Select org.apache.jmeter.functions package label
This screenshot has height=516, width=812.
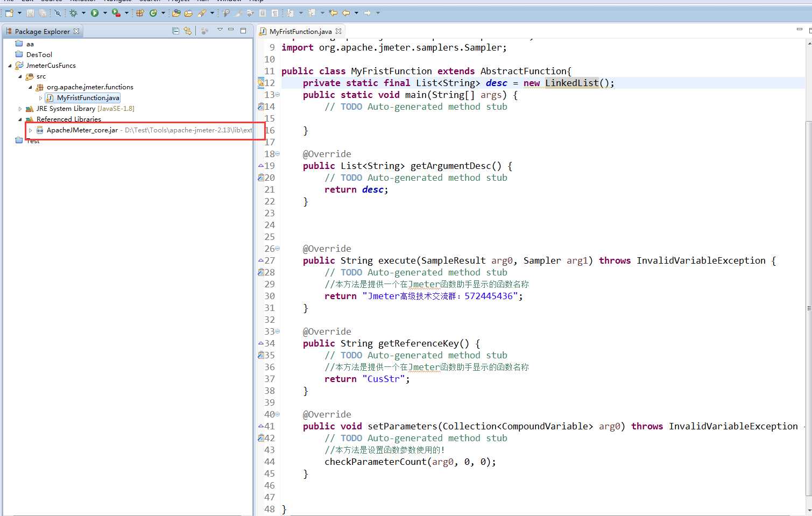90,87
